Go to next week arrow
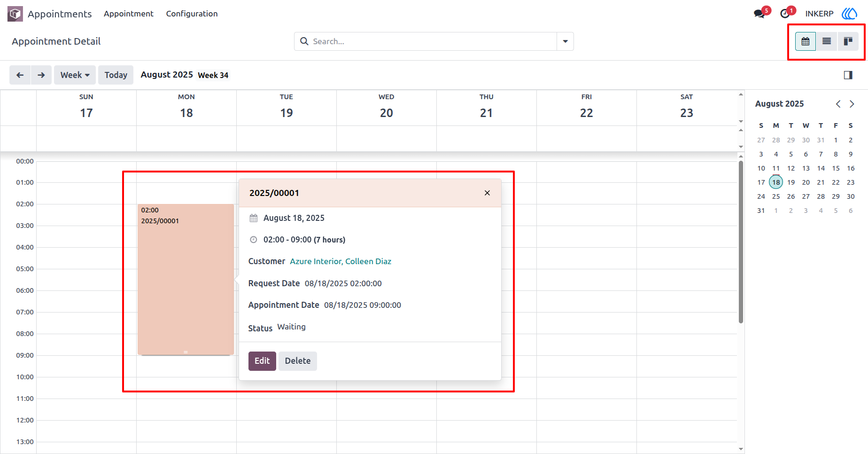Viewport: 868px width, 454px height. coord(41,75)
